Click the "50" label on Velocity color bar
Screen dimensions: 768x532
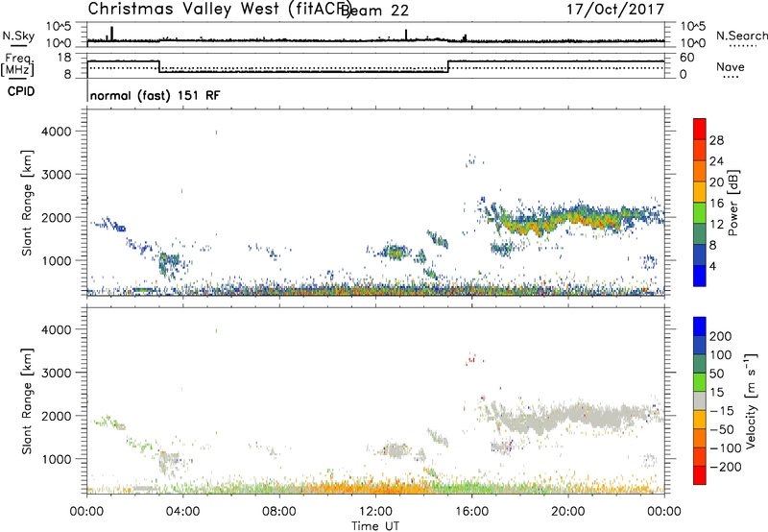click(x=716, y=374)
